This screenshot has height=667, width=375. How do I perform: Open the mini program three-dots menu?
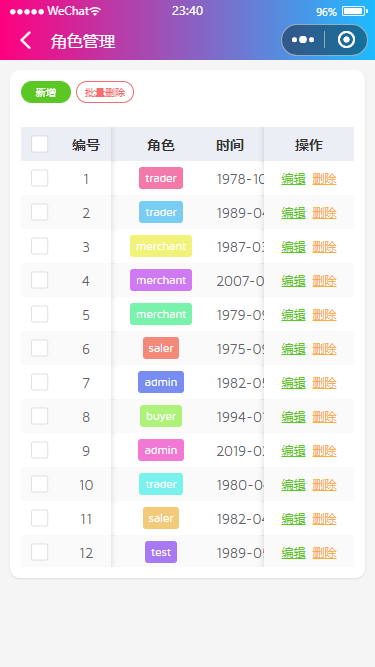point(303,40)
